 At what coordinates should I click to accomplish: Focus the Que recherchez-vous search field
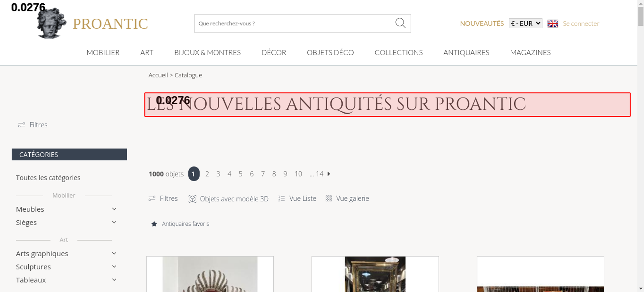tap(295, 23)
